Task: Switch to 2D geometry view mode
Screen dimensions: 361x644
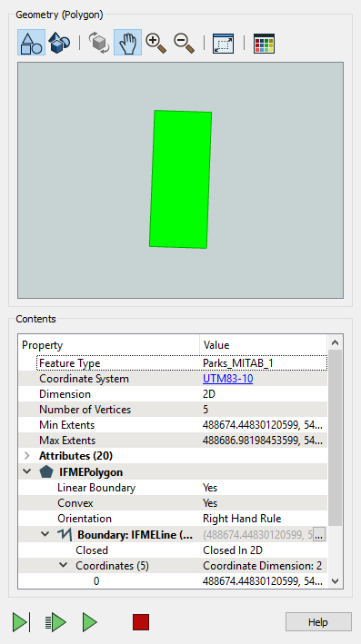Action: [31, 43]
